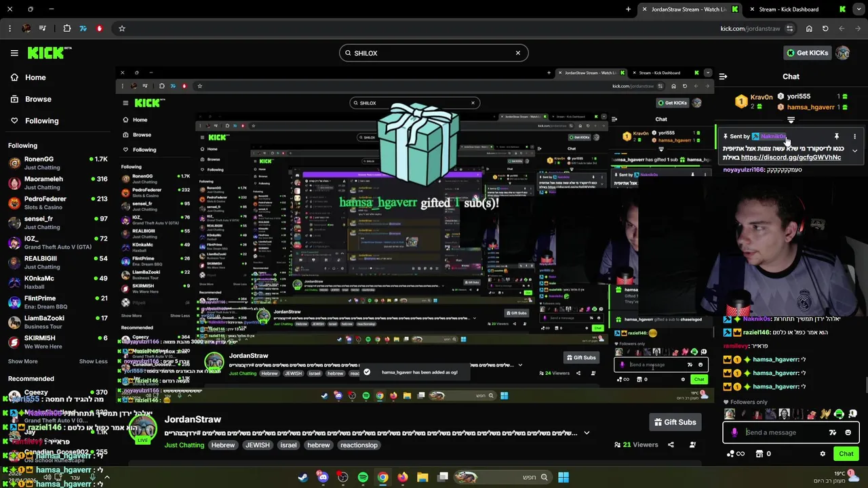Open FlintPrime channel from Following list
The image size is (868, 488).
pyautogui.click(x=58, y=302)
